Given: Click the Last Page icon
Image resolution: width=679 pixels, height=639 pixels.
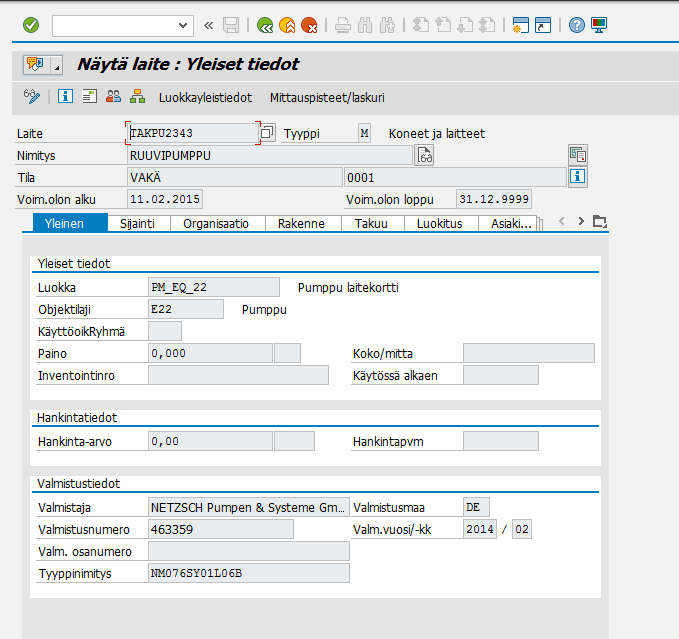Looking at the screenshot, I should point(487,26).
